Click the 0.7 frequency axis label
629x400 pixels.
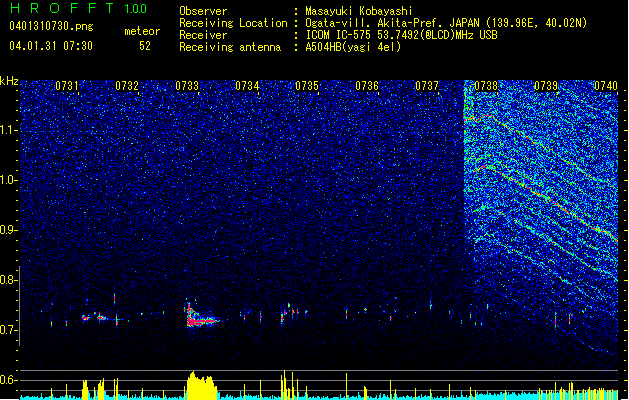[8, 330]
